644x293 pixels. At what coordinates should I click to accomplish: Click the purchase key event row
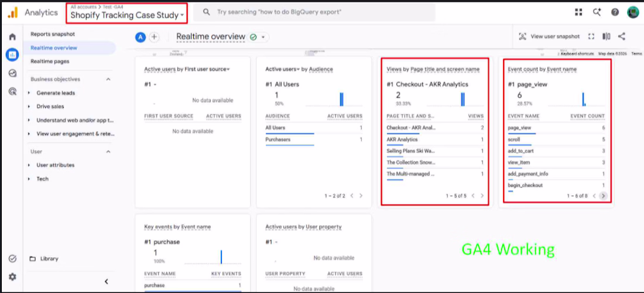coord(193,286)
